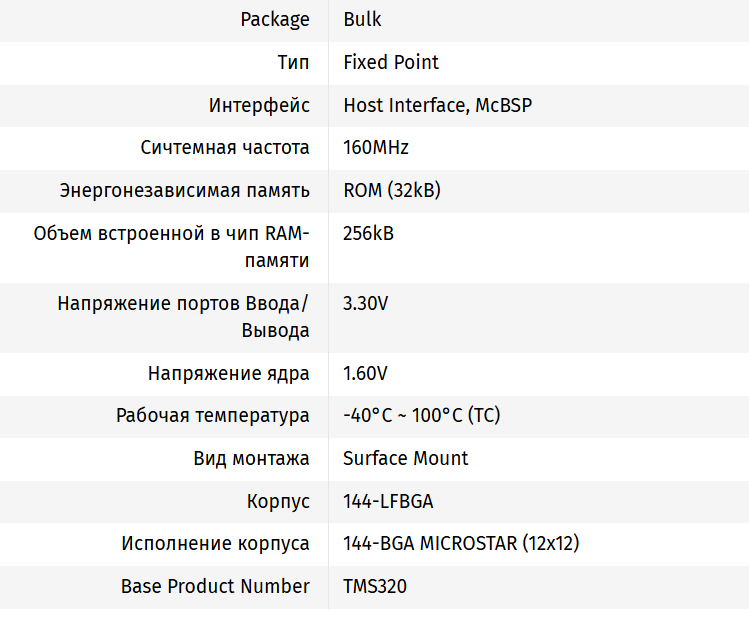Screen dimensions: 749x617
Task: Select the "Исполнение корпуса" label
Action: pos(216,544)
